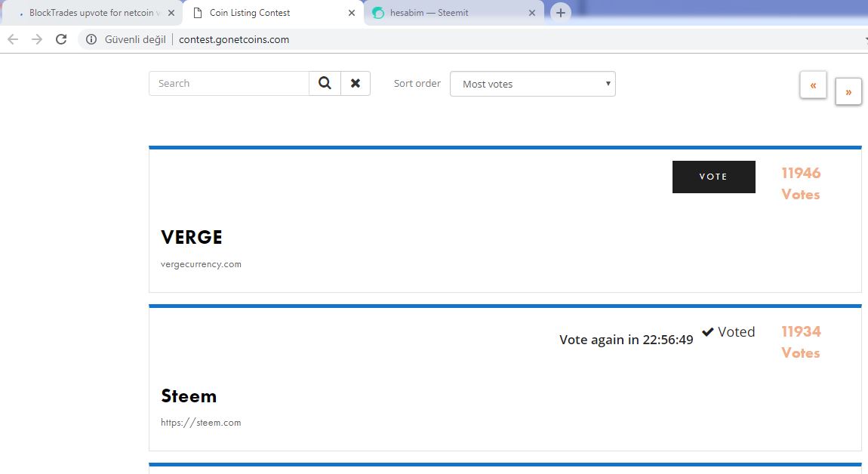Screen dimensions: 868x474
Task: Close the BlockTrades tab
Action: tap(171, 13)
